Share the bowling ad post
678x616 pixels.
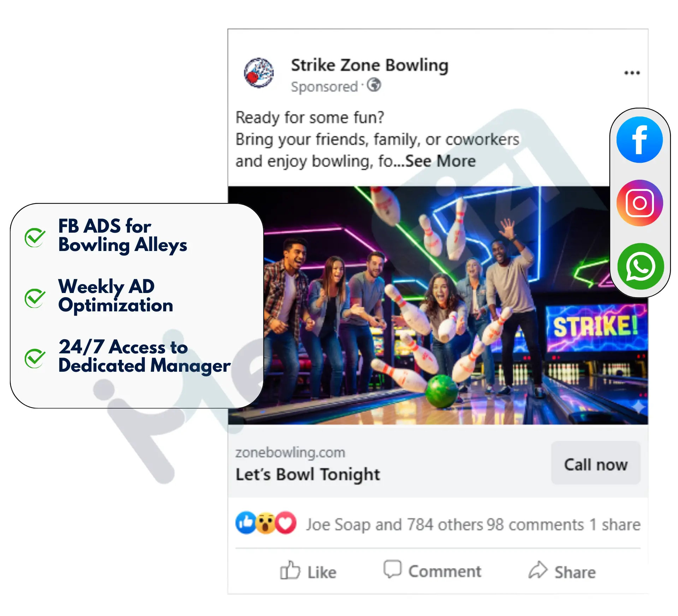pyautogui.click(x=562, y=571)
